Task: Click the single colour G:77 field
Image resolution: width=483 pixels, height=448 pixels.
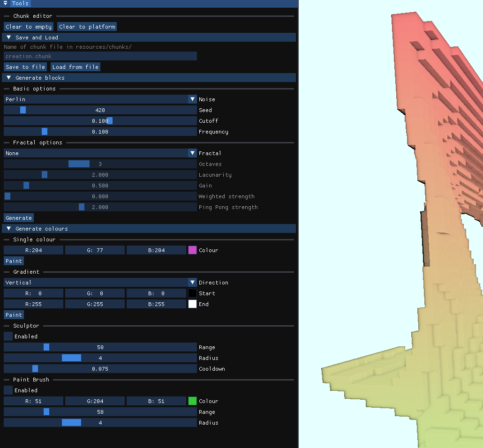Action: pyautogui.click(x=95, y=250)
